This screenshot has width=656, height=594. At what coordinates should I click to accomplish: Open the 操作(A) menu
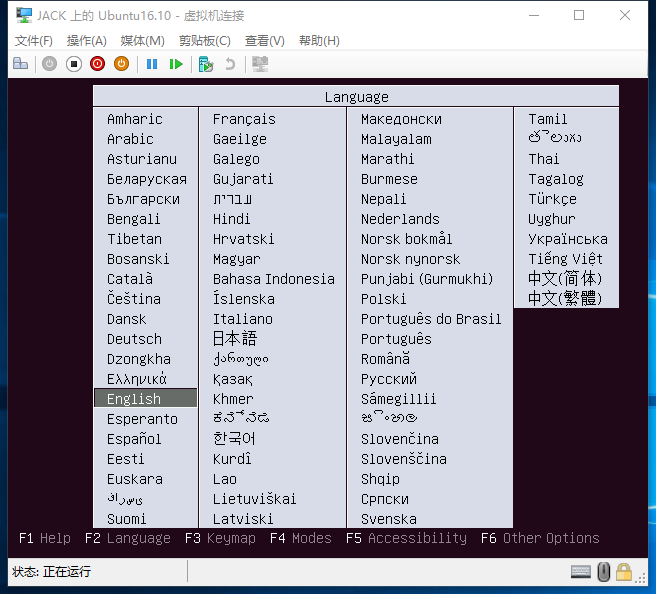pos(87,41)
